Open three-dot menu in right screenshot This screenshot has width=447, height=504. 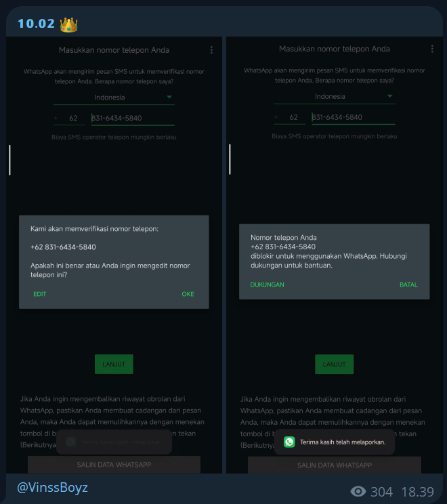pyautogui.click(x=432, y=49)
